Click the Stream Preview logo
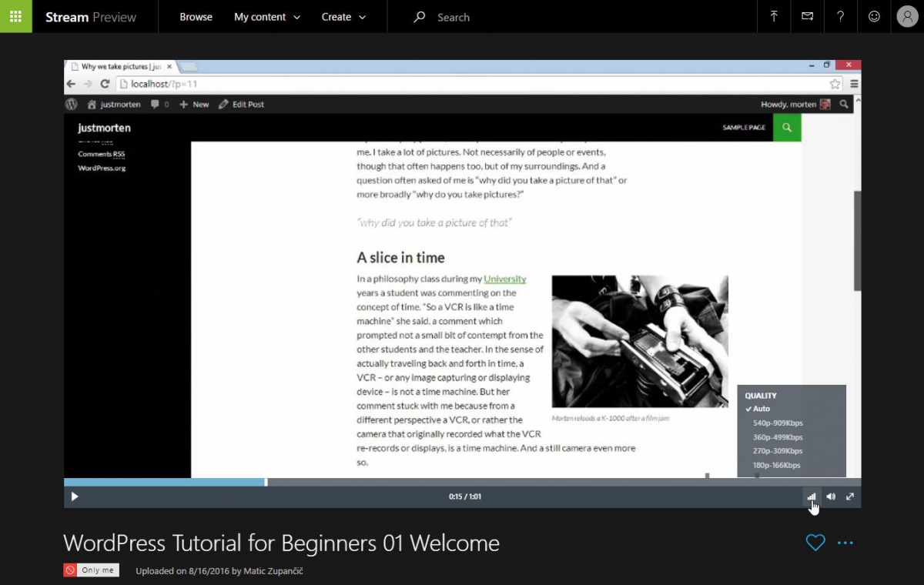 tap(91, 17)
